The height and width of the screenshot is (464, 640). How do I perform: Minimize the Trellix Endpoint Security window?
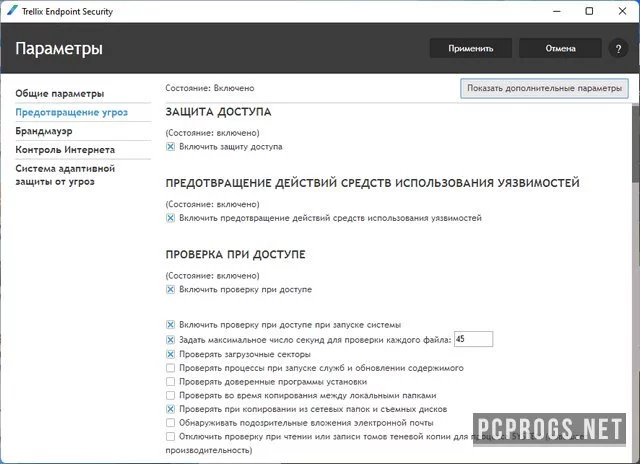[557, 11]
